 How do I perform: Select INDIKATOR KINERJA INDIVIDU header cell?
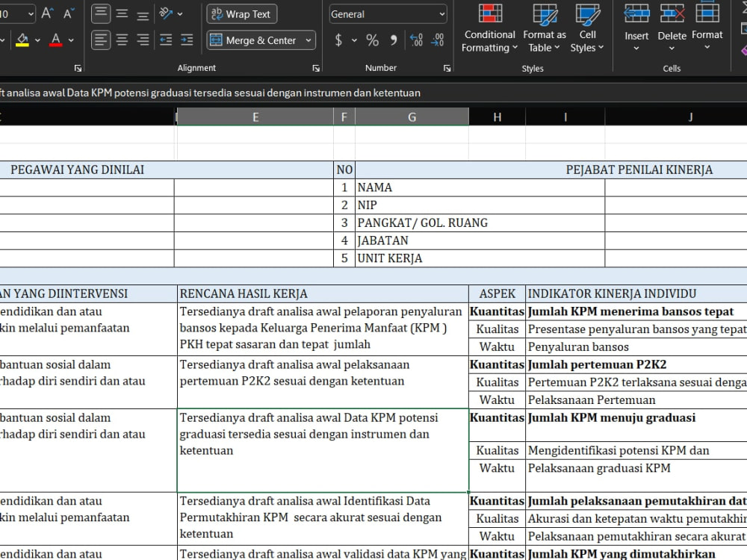click(636, 293)
